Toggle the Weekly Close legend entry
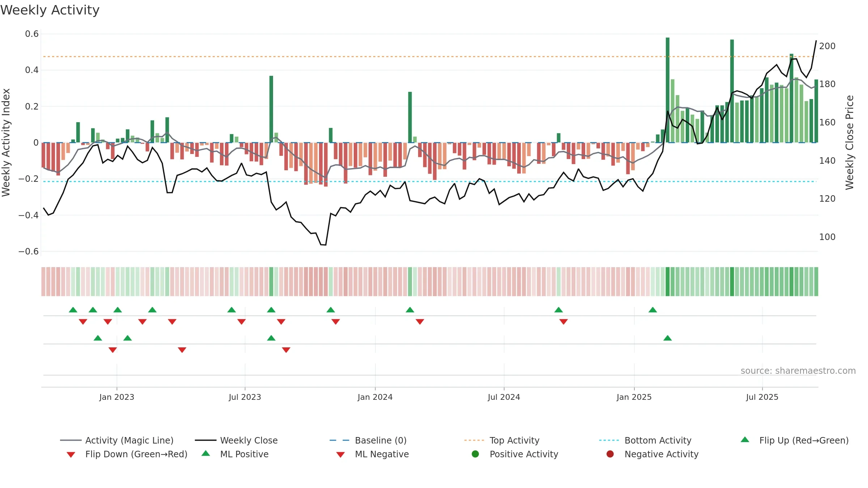 (x=236, y=440)
